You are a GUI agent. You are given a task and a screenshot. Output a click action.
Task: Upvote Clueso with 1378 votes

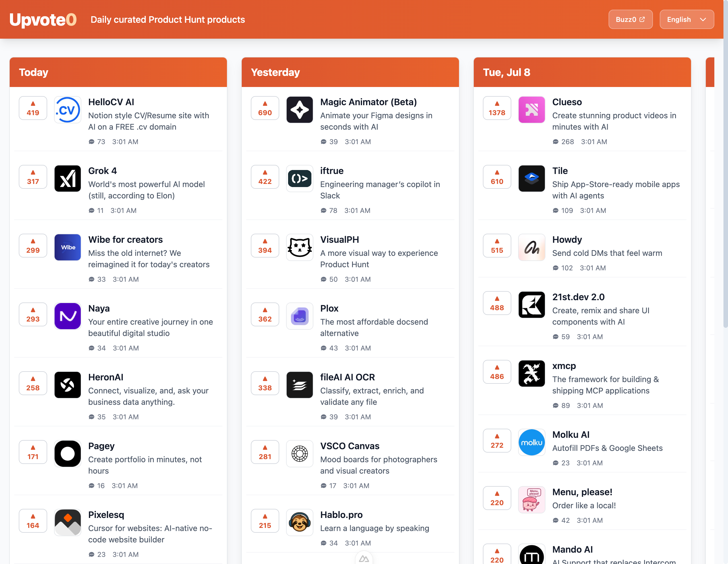tap(497, 108)
